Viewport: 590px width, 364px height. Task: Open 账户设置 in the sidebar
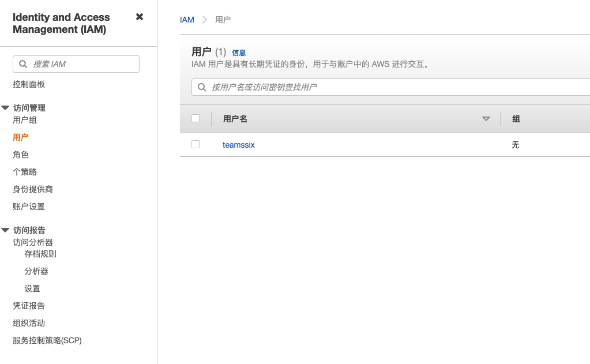click(x=29, y=207)
